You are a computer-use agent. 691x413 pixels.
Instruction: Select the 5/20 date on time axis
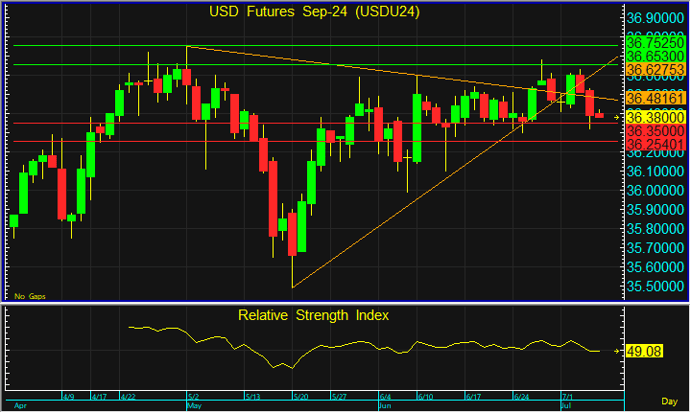click(x=298, y=397)
